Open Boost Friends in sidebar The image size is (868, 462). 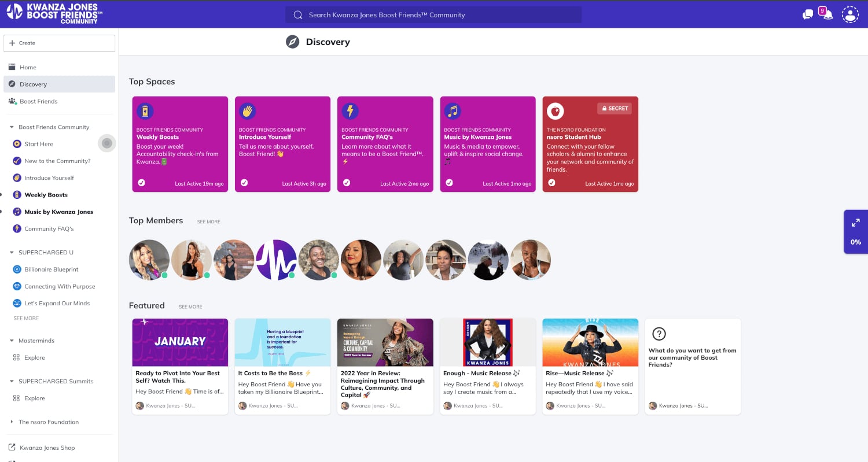38,101
